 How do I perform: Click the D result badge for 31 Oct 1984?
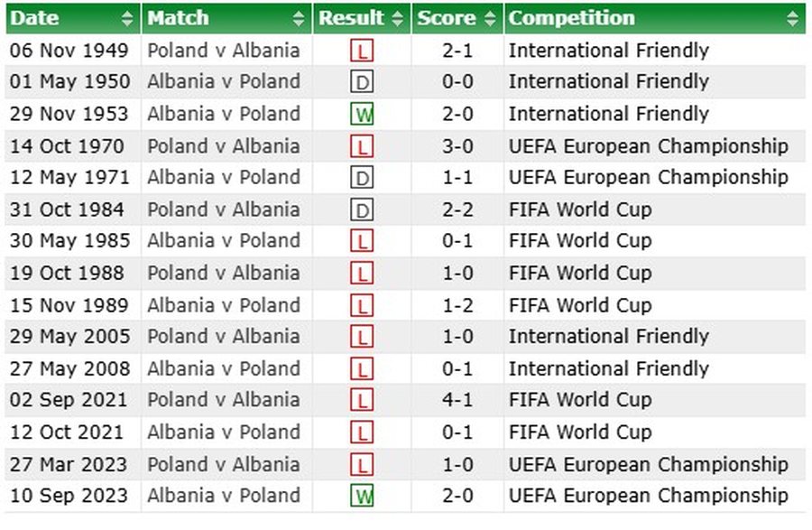click(x=362, y=210)
